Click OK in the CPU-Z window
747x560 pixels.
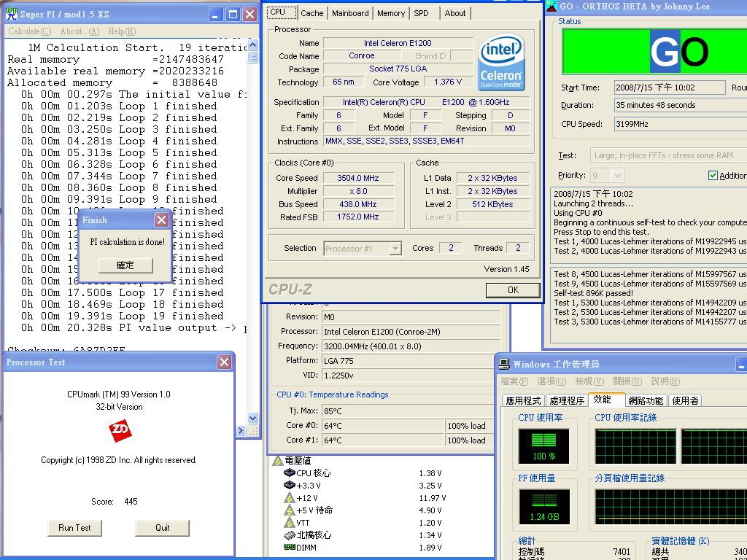513,290
